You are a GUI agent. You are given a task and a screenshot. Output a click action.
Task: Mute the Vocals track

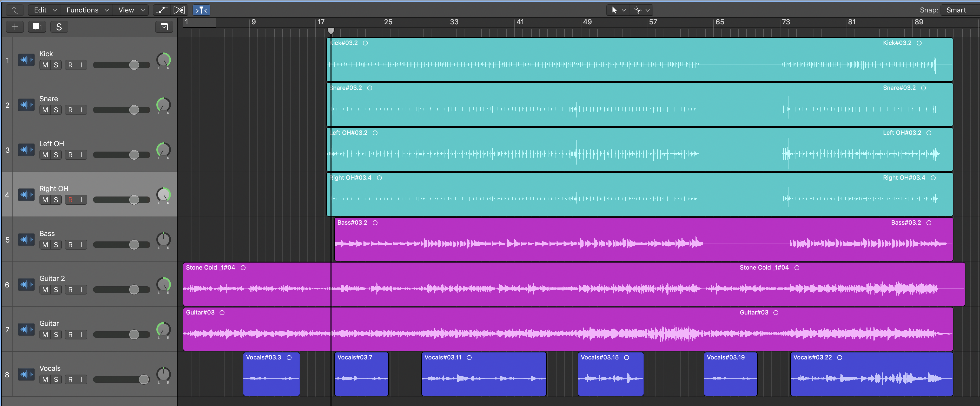[45, 380]
